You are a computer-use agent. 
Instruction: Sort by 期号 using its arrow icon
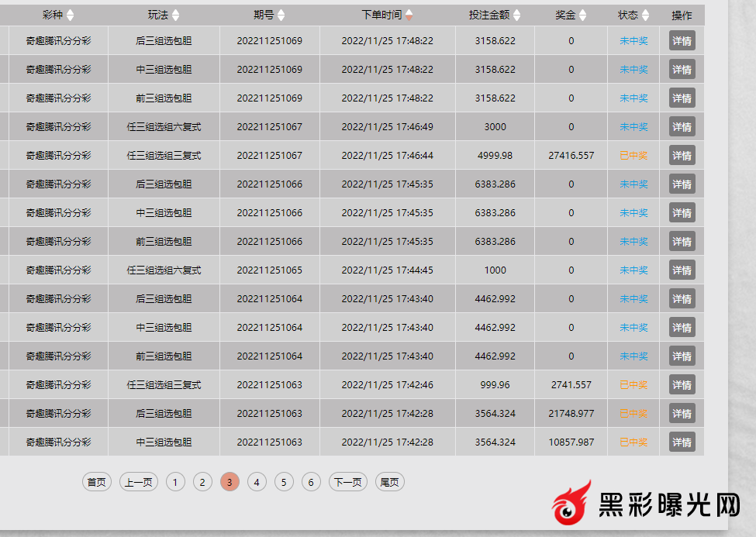tap(281, 15)
